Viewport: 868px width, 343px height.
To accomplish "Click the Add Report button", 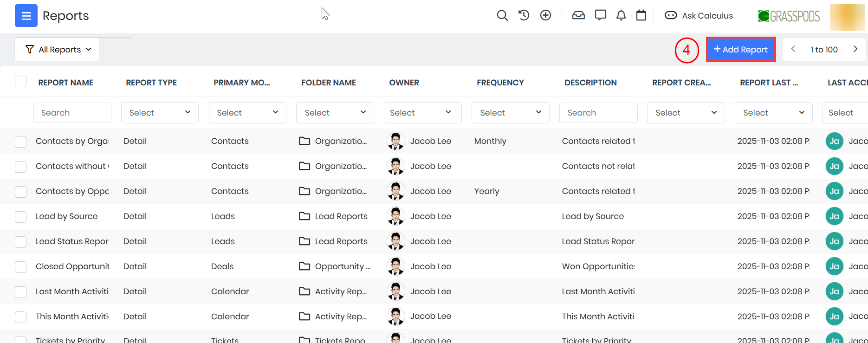I will (740, 50).
